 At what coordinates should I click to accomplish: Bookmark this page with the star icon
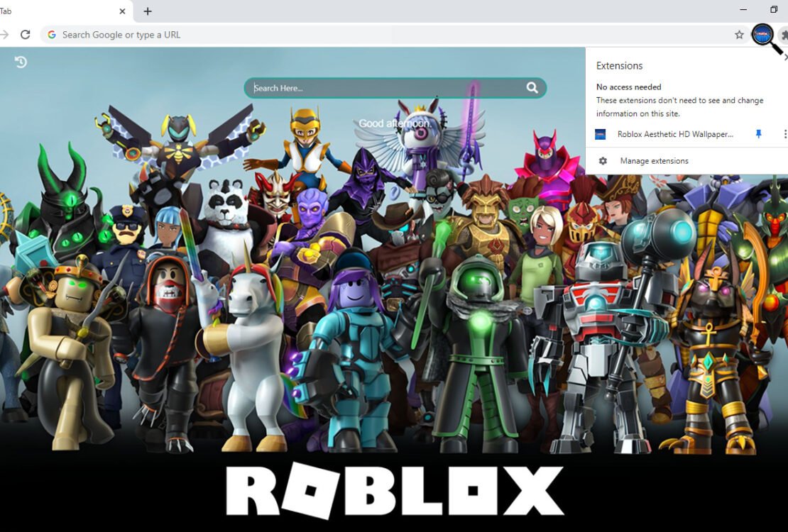(739, 35)
